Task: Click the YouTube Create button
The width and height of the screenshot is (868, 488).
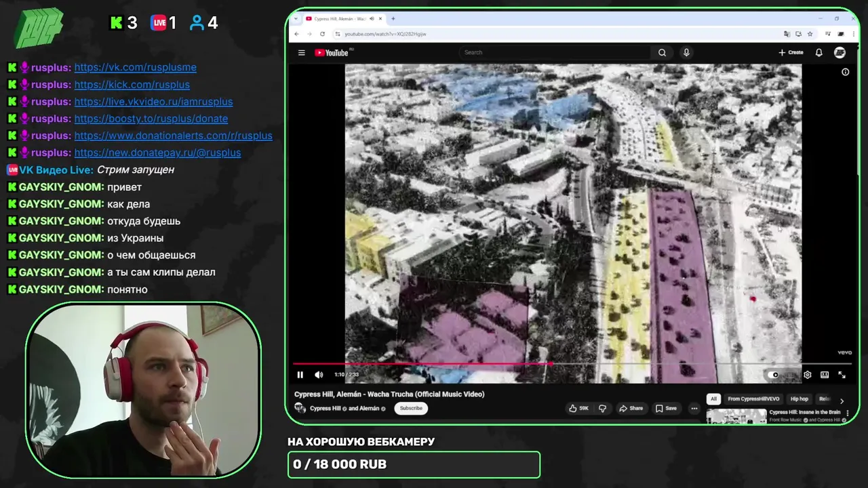Action: 791,52
